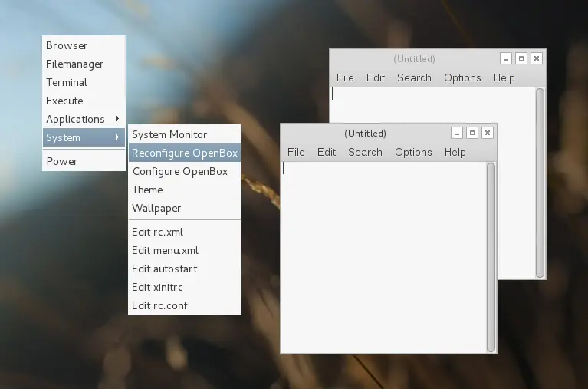The width and height of the screenshot is (588, 389).
Task: Open Options menu in back Untitled window
Action: [x=462, y=77]
